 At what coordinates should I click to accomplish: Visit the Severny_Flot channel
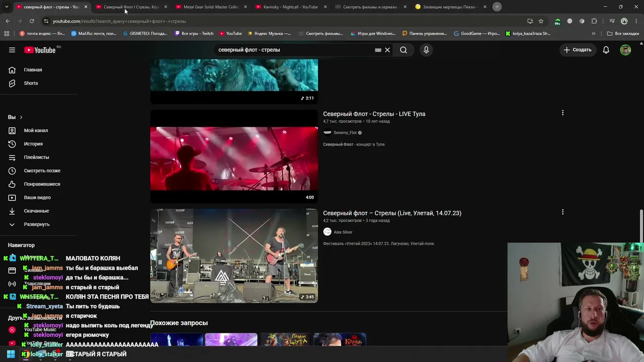click(345, 133)
